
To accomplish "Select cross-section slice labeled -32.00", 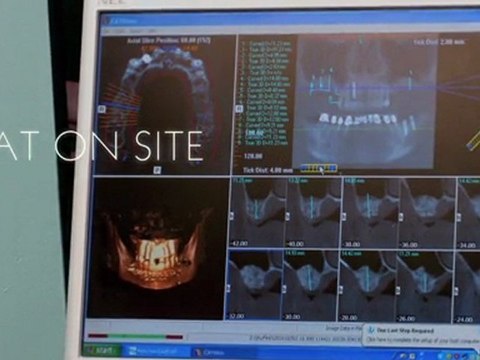I will (x=254, y=285).
